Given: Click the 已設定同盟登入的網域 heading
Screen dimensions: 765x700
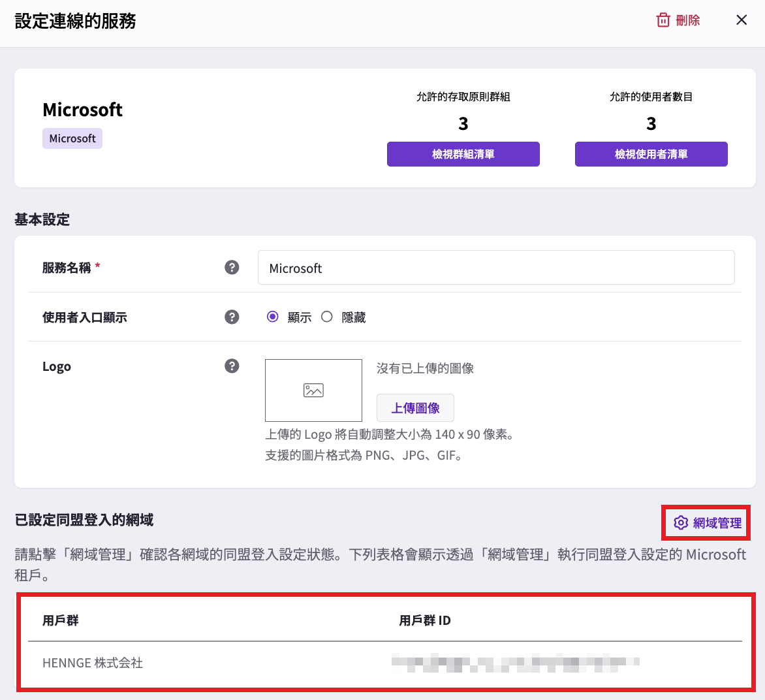Looking at the screenshot, I should coord(84,520).
